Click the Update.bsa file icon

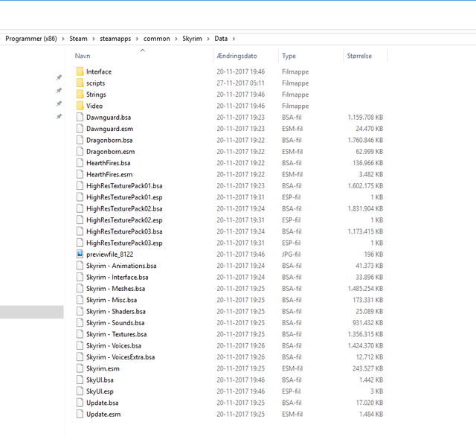pos(80,403)
